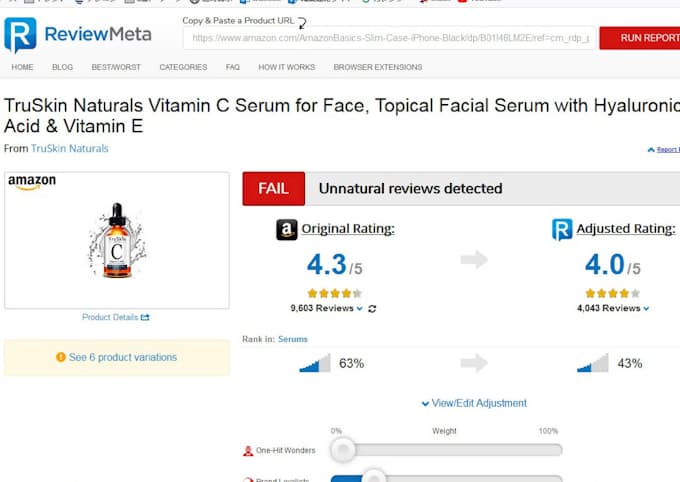The image size is (680, 482).
Task: Click the One-Hit Wonders weight slider handle
Action: point(343,449)
